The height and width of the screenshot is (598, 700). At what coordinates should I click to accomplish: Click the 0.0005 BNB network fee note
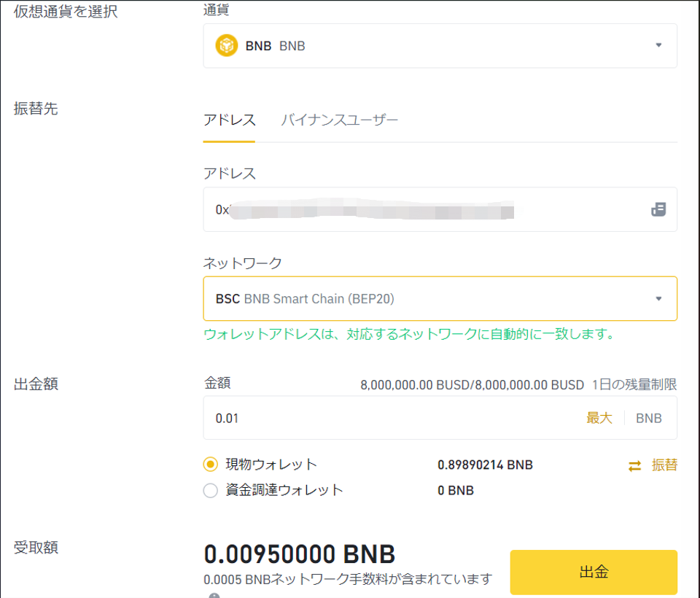(x=348, y=579)
